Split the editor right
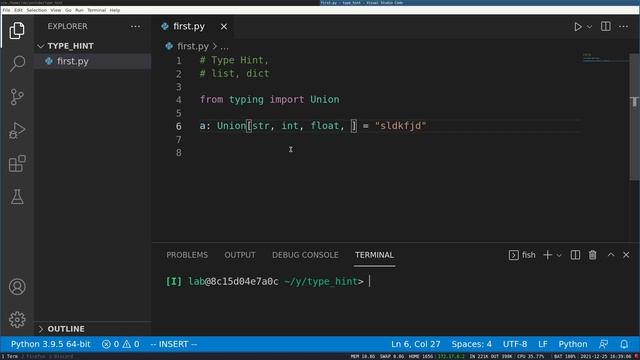This screenshot has width=640, height=360. 606,27
